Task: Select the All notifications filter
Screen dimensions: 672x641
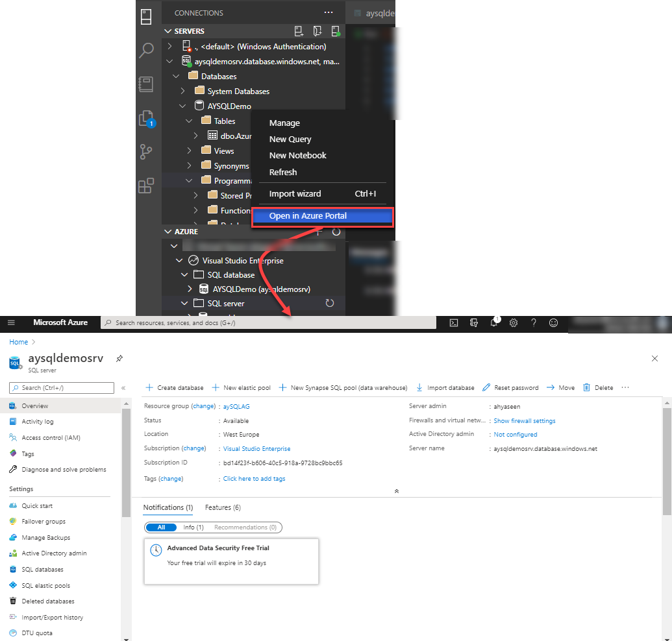Action: point(161,527)
